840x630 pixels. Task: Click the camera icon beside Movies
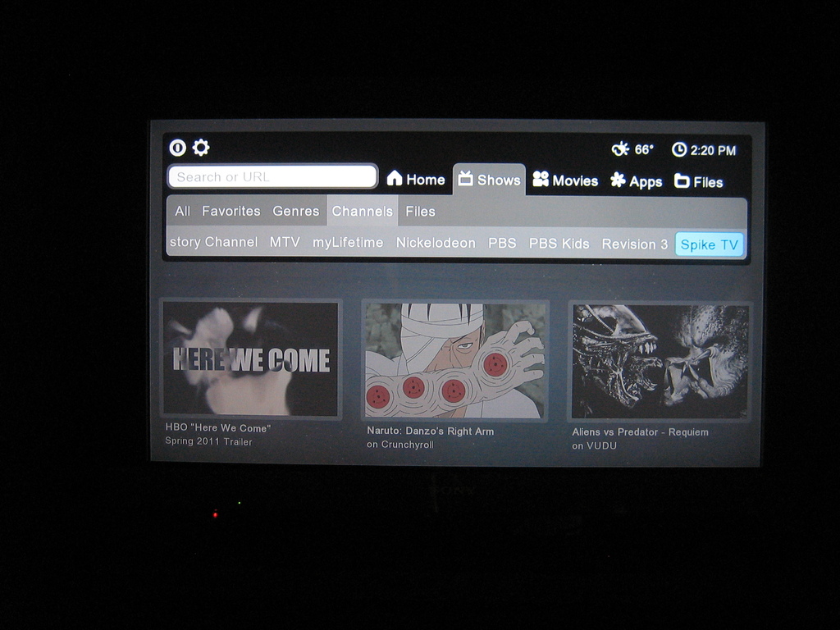tap(541, 179)
